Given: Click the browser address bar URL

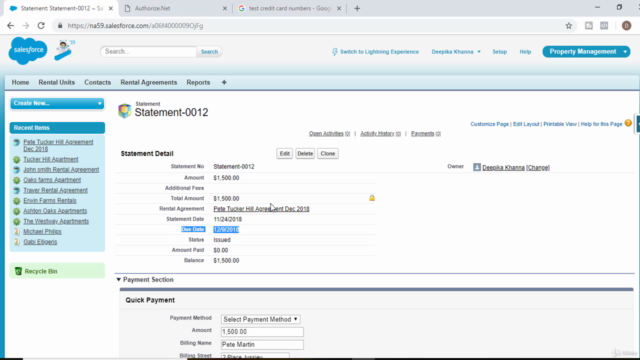Looking at the screenshot, I should click(135, 26).
